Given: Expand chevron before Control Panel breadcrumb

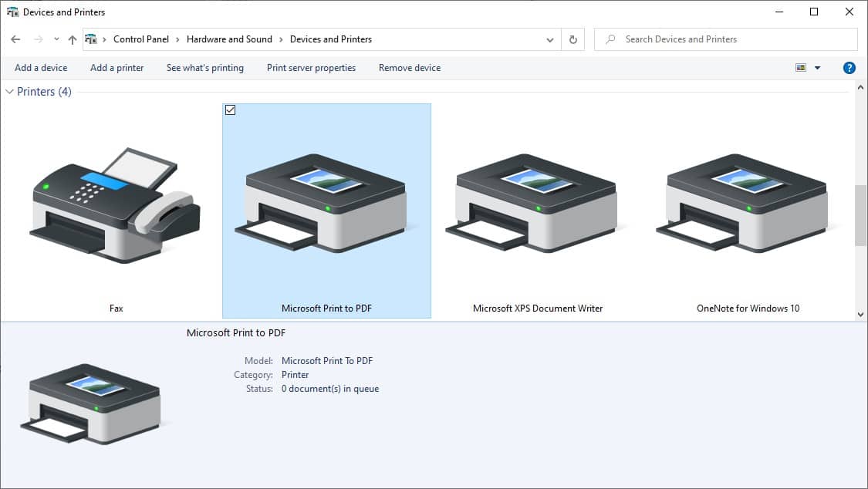Looking at the screenshot, I should [105, 39].
